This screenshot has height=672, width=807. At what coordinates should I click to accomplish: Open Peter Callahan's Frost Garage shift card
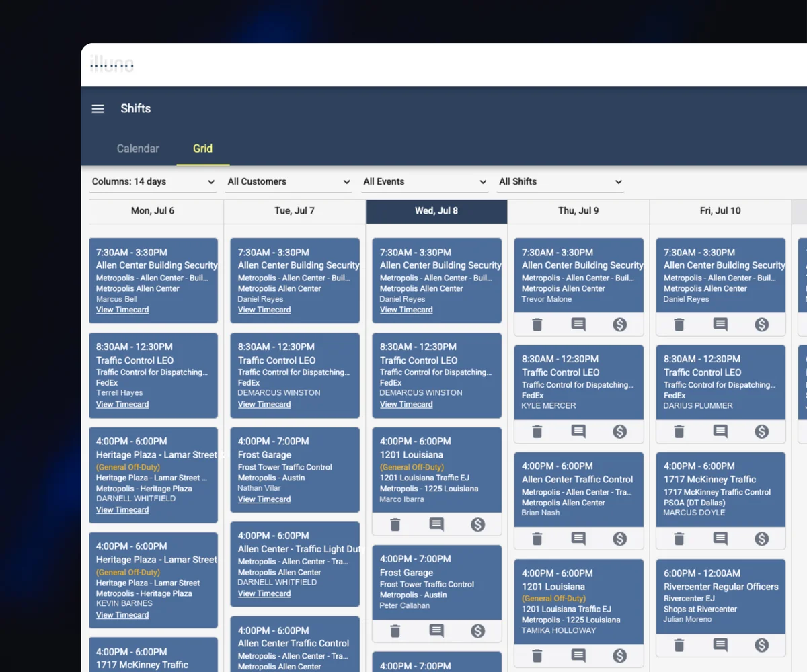[436, 582]
